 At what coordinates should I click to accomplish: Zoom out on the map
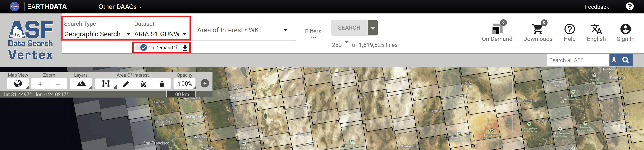58,84
